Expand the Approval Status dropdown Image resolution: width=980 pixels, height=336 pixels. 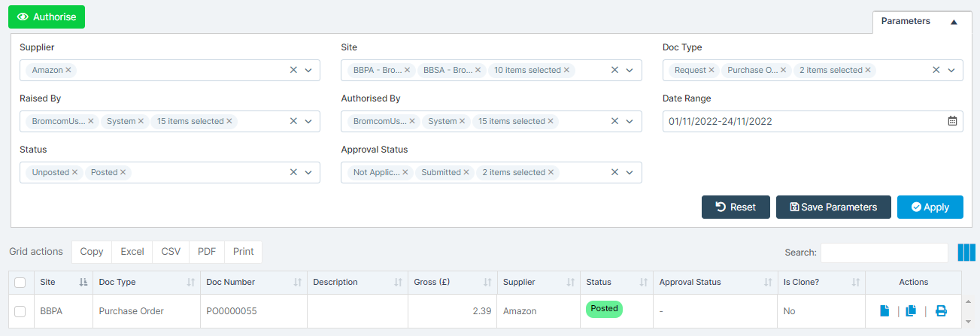630,172
